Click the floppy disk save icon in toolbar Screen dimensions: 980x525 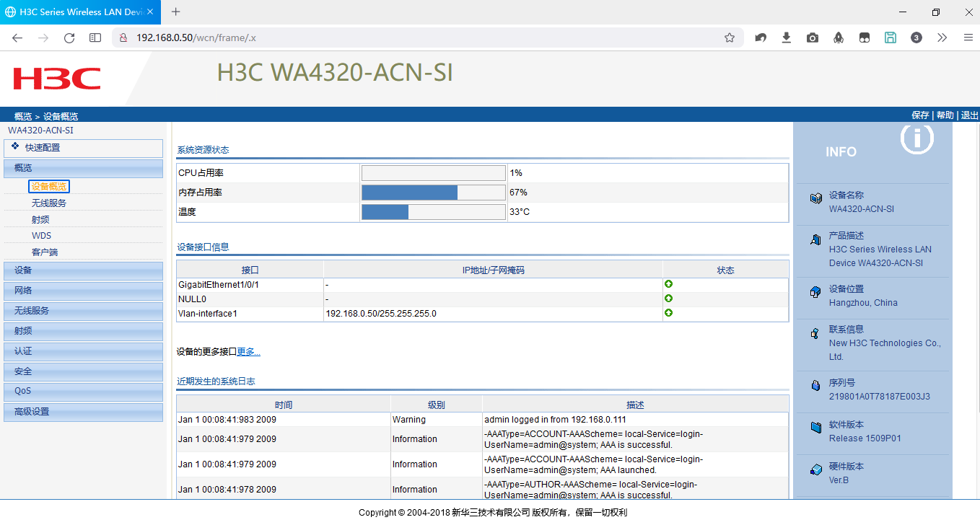click(891, 37)
